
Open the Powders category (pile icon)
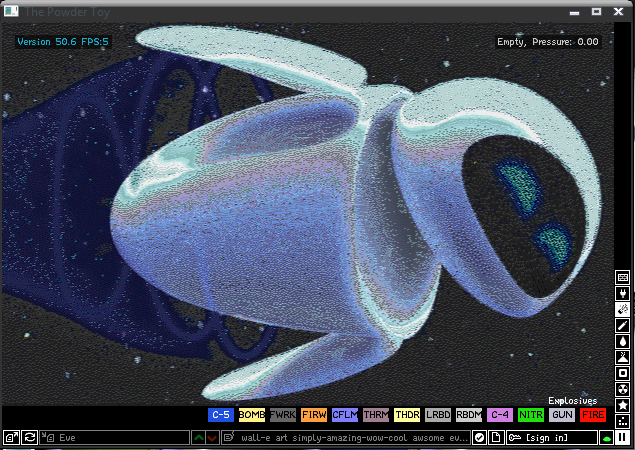click(622, 357)
